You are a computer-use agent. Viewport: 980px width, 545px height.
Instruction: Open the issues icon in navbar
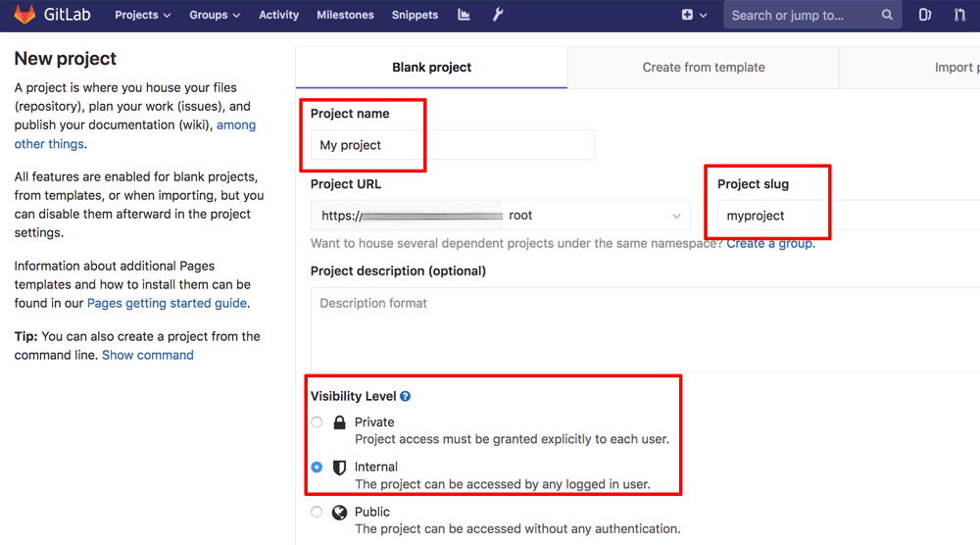(925, 15)
